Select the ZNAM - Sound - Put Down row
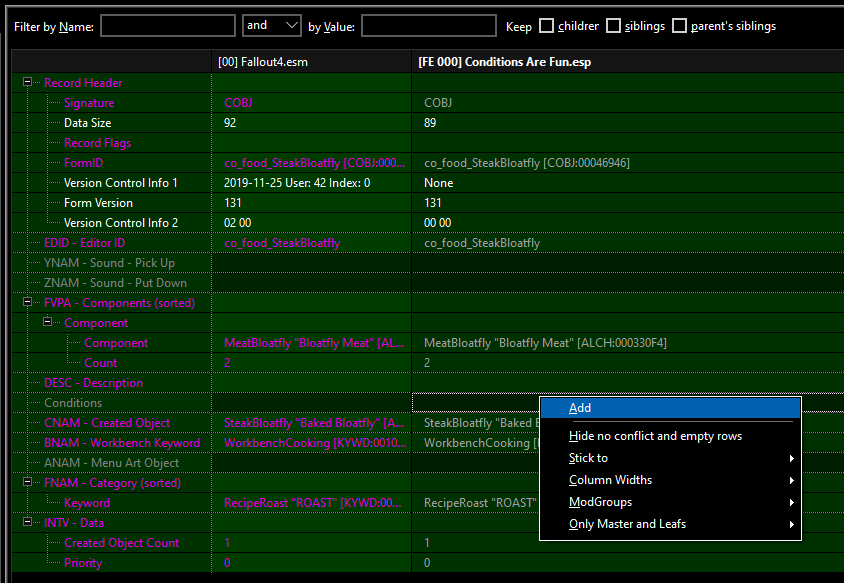 click(115, 283)
